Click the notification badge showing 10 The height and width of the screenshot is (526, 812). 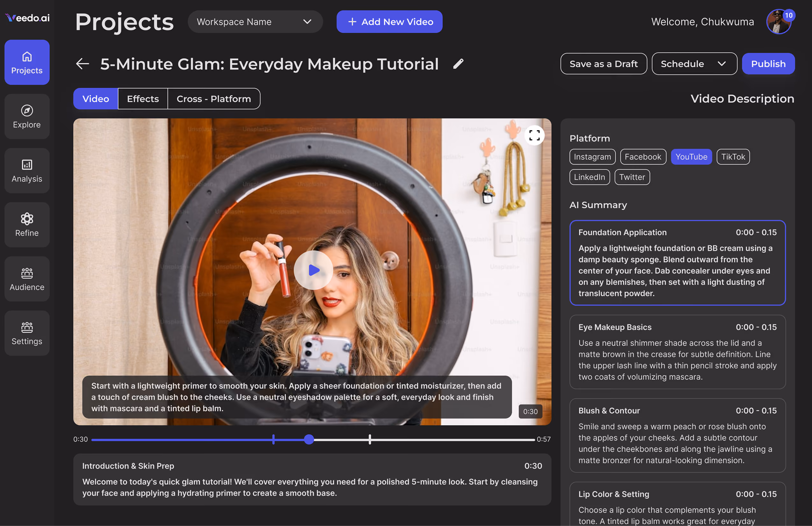click(x=788, y=15)
